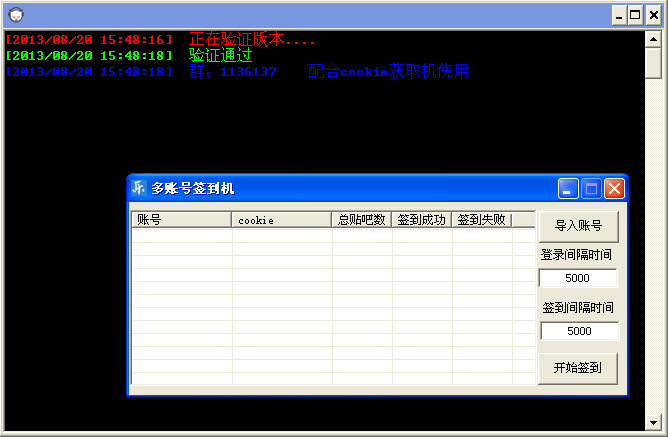
Task: Sort by the 签到失败 column header
Action: click(482, 220)
